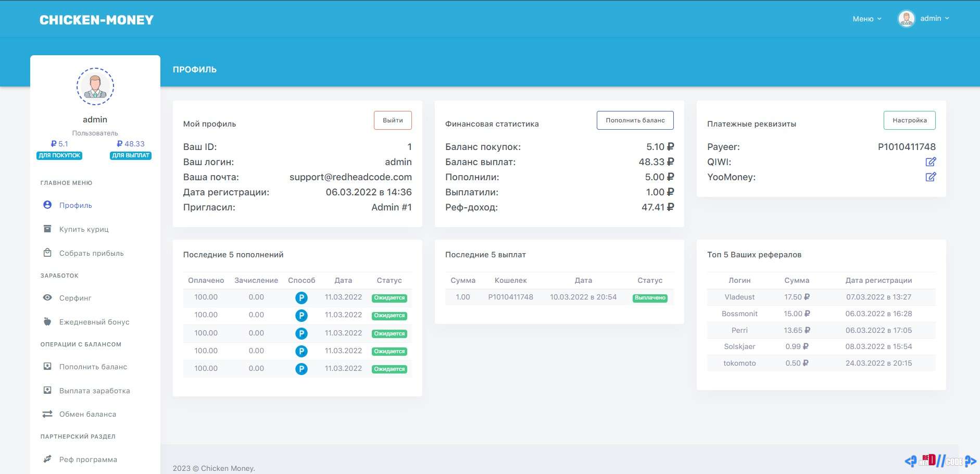Open Реф программа in sidebar

(x=88, y=459)
